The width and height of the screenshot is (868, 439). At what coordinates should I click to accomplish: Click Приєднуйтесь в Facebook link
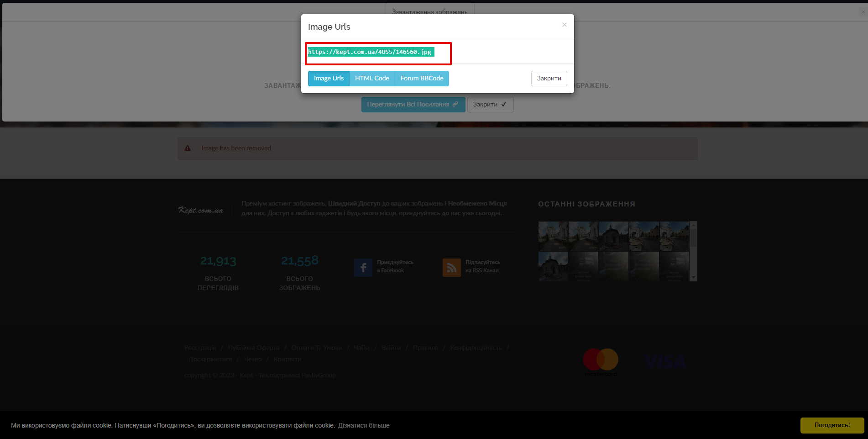tap(395, 266)
